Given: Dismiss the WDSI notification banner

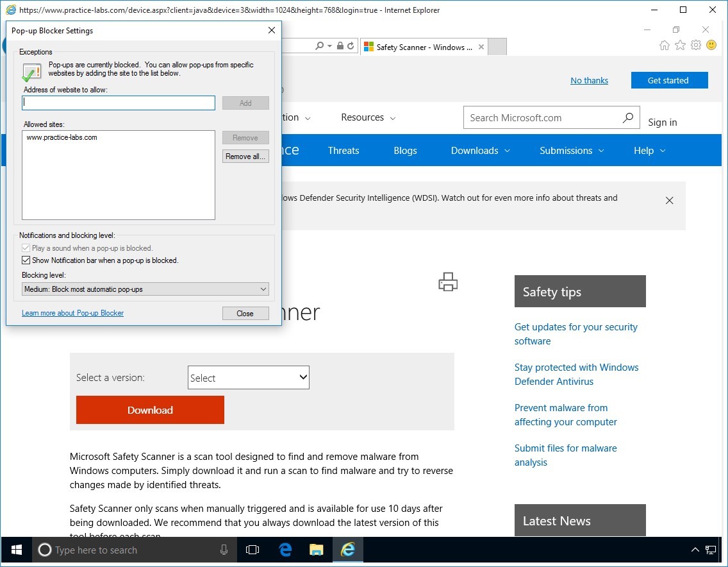Looking at the screenshot, I should click(669, 200).
